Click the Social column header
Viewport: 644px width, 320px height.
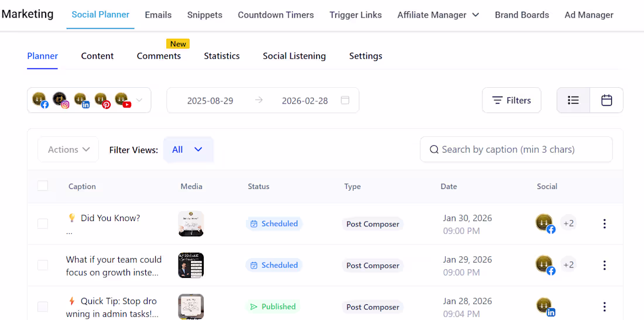click(x=547, y=186)
